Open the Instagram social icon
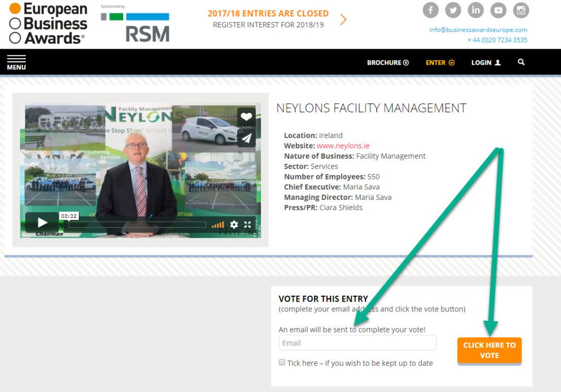The image size is (561, 392). pyautogui.click(x=521, y=10)
